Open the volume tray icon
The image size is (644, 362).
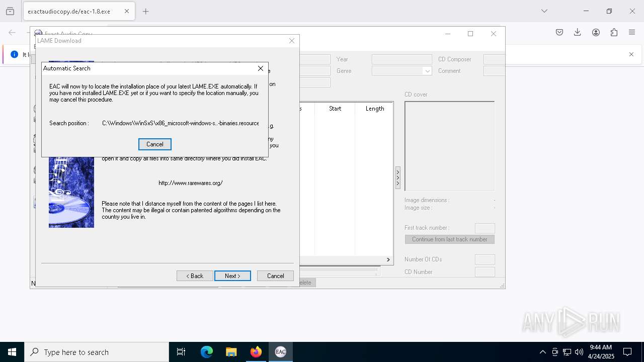(x=579, y=352)
